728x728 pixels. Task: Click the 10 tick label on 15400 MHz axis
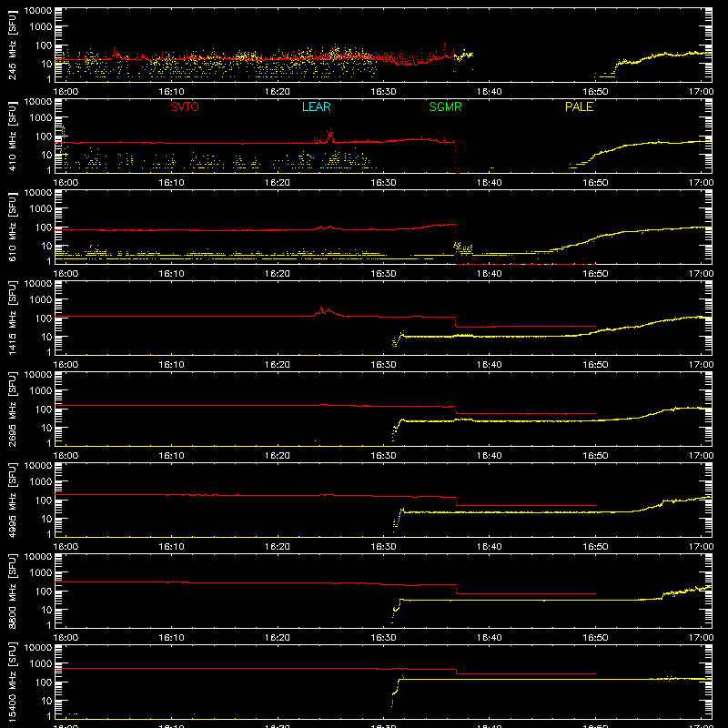46,701
